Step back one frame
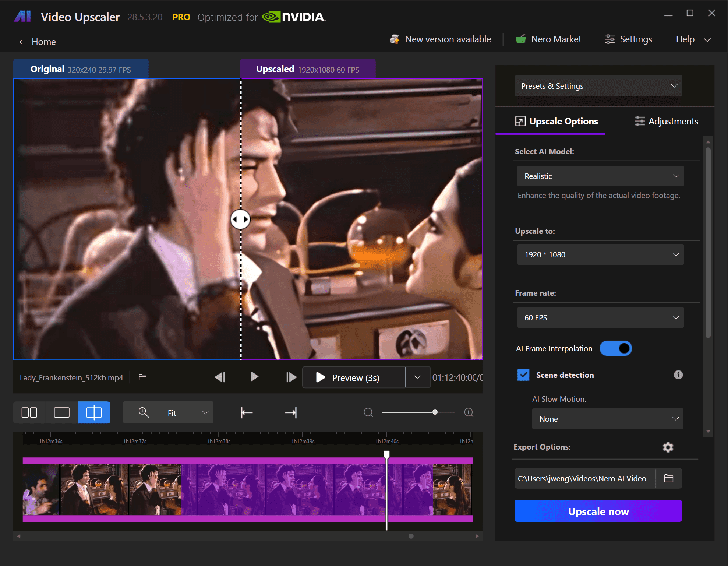 [220, 377]
